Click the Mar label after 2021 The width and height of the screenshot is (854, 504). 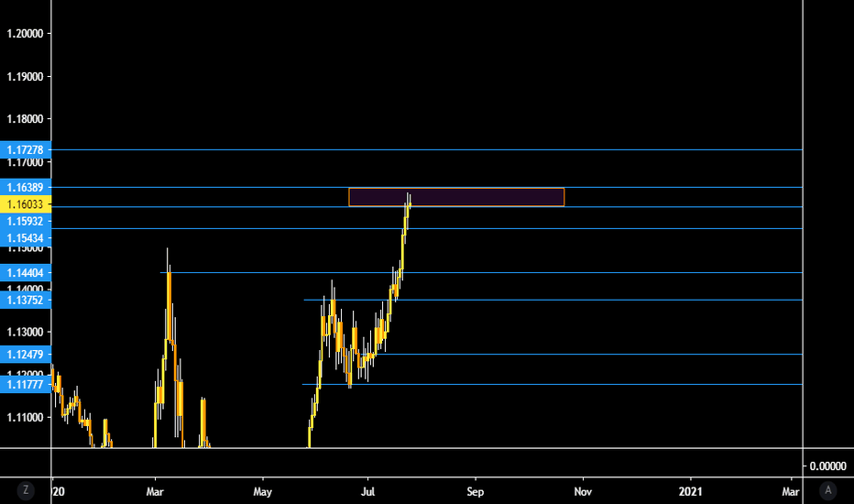pos(790,491)
